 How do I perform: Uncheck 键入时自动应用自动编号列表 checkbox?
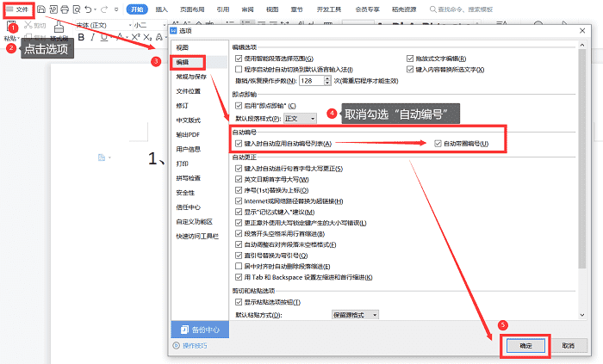click(239, 144)
